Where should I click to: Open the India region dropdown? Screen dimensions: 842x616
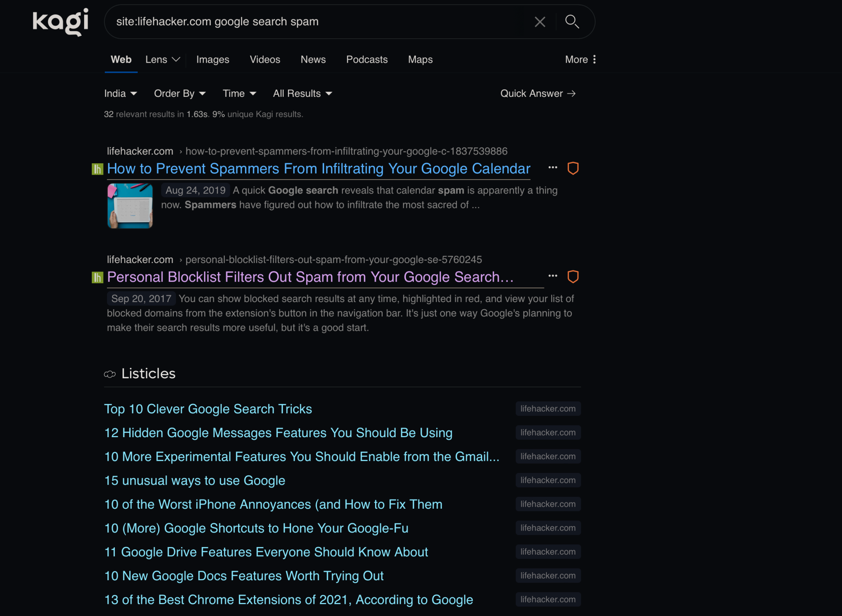point(120,93)
